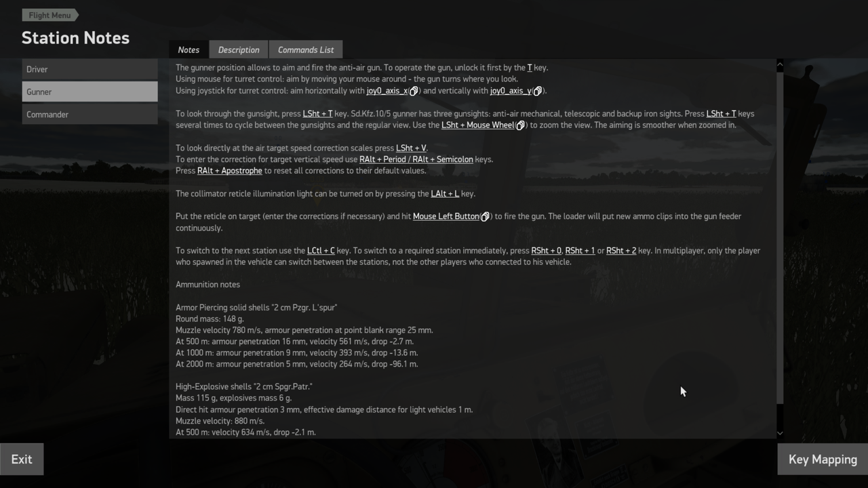This screenshot has width=868, height=488.
Task: Click the copy icon next to joy0_axis_x
Action: point(414,91)
